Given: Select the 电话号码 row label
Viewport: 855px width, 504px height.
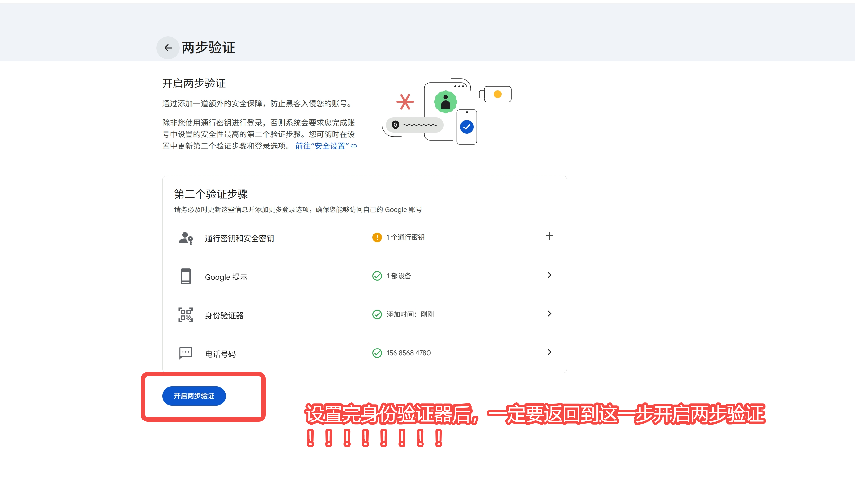Looking at the screenshot, I should (x=220, y=354).
